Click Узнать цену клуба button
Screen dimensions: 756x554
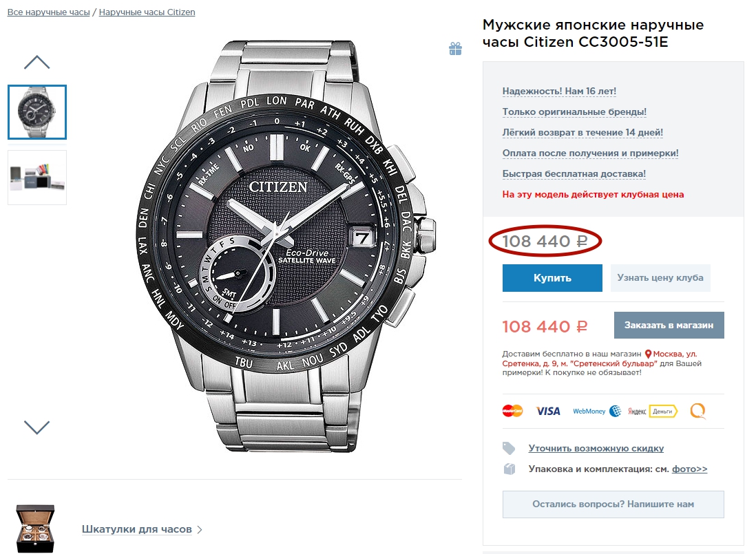[x=660, y=278]
